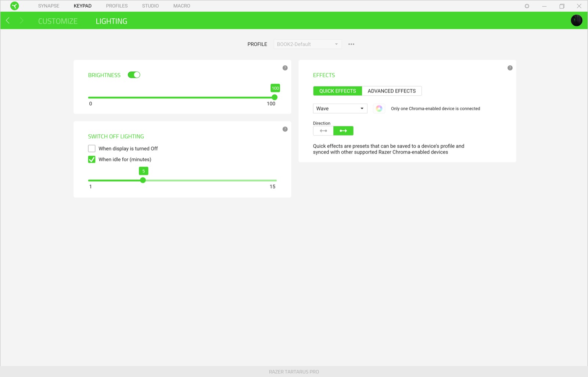Click the Razer Tartarus Pro device label
The height and width of the screenshot is (377, 588).
pos(294,372)
